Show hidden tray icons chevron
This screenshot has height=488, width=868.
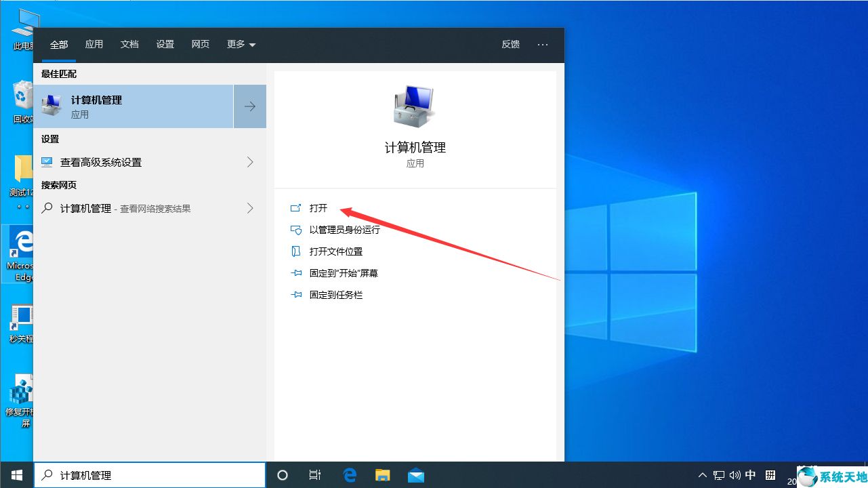tap(703, 475)
